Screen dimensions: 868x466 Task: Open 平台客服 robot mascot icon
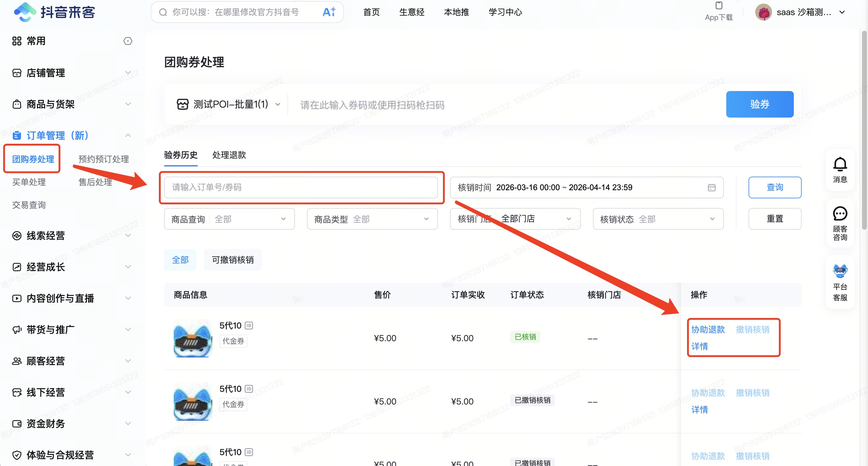coord(840,271)
